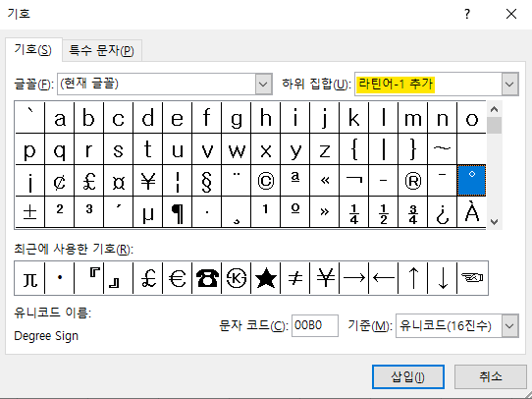Select the left arrow in recent symbols
Screen dimensions: 532x399
click(x=384, y=278)
